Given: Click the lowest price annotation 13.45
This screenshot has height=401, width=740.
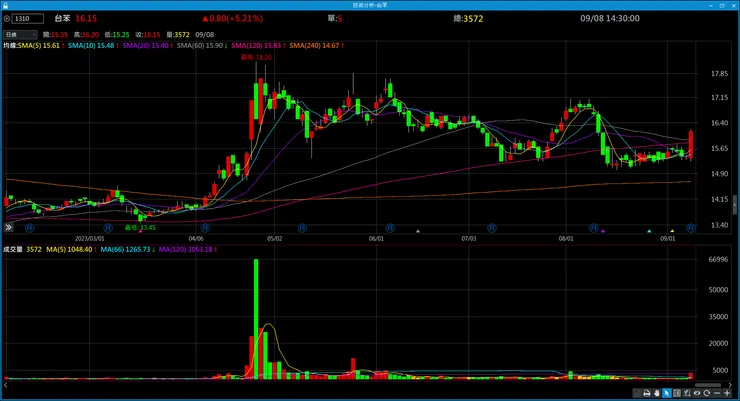Looking at the screenshot, I should [140, 227].
